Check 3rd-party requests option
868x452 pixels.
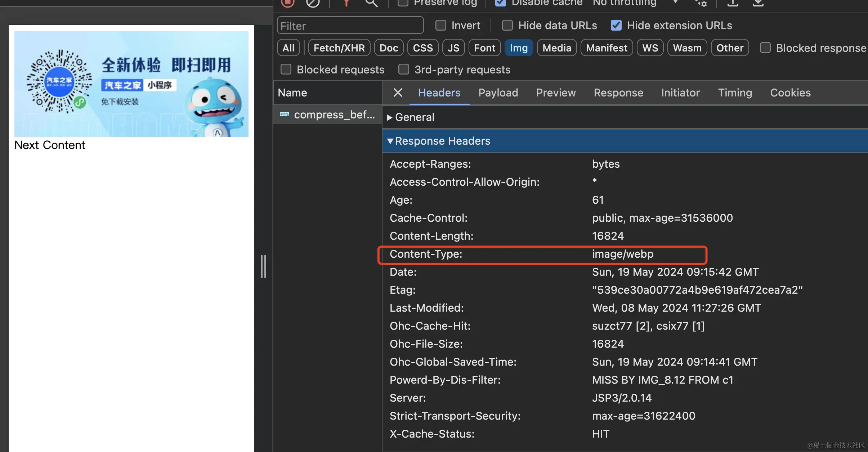404,69
